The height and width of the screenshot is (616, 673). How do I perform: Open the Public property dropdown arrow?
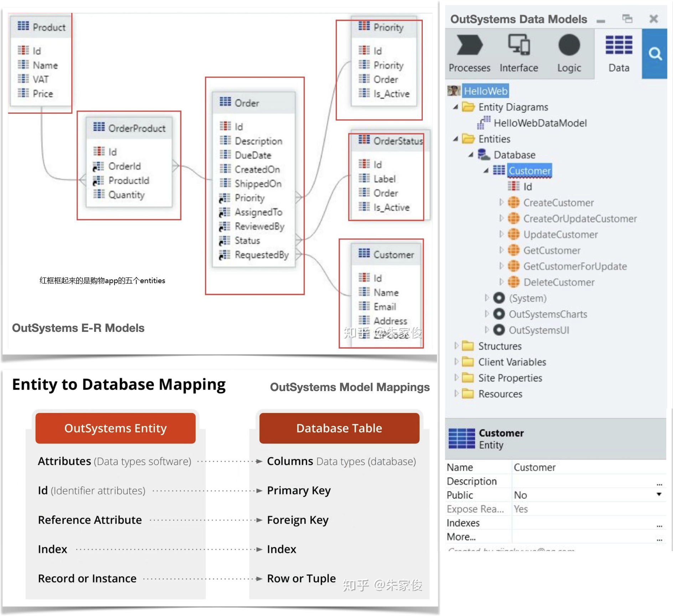[x=659, y=494]
